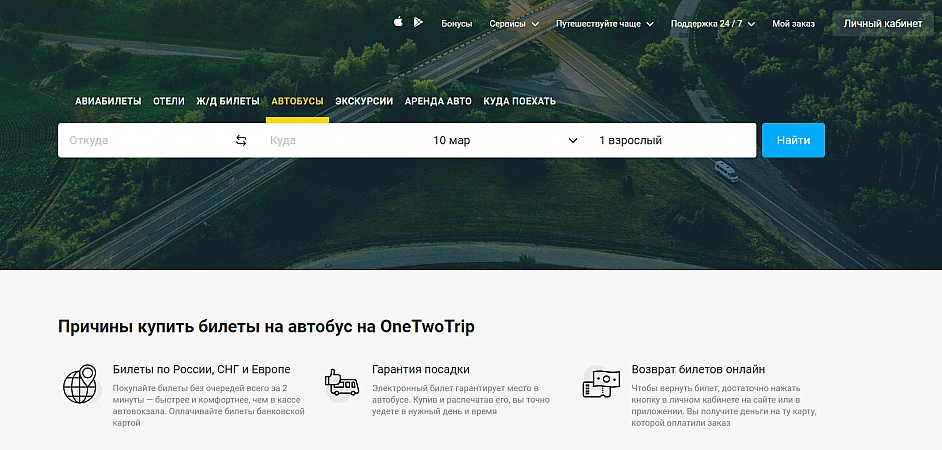Go to the Ж/Д билеты tab
Viewport: 942px width, 450px height.
pos(227,101)
